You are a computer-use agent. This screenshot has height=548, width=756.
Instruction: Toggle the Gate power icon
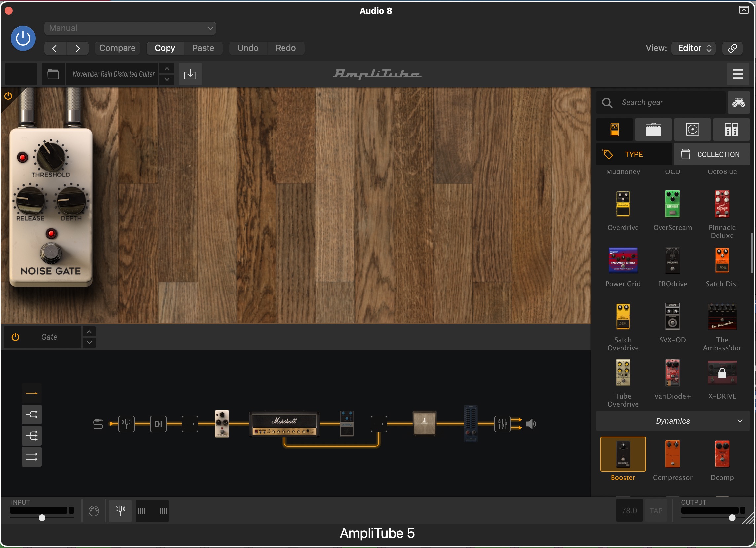tap(15, 337)
